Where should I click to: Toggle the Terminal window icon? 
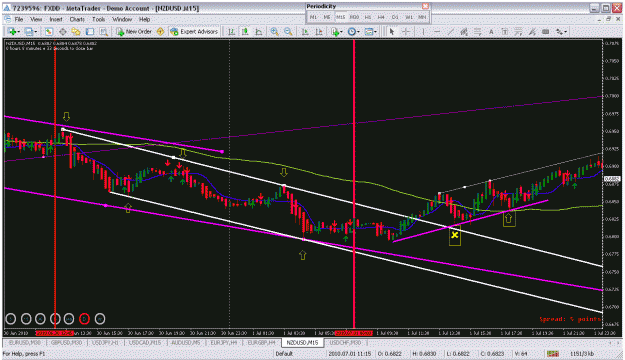click(90, 31)
